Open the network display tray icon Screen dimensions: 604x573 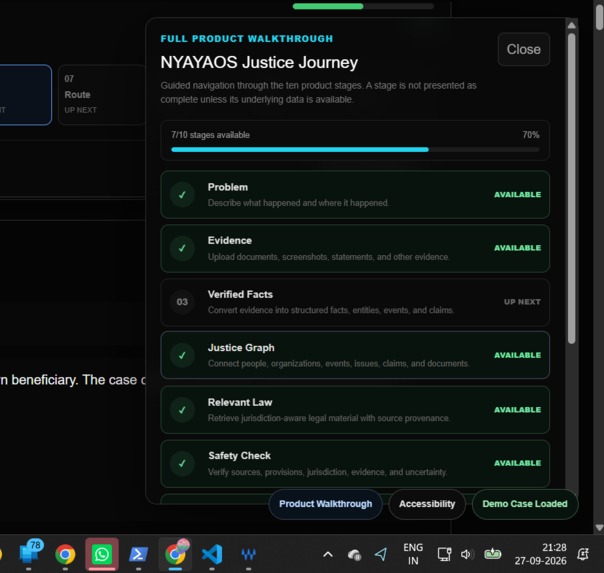444,555
